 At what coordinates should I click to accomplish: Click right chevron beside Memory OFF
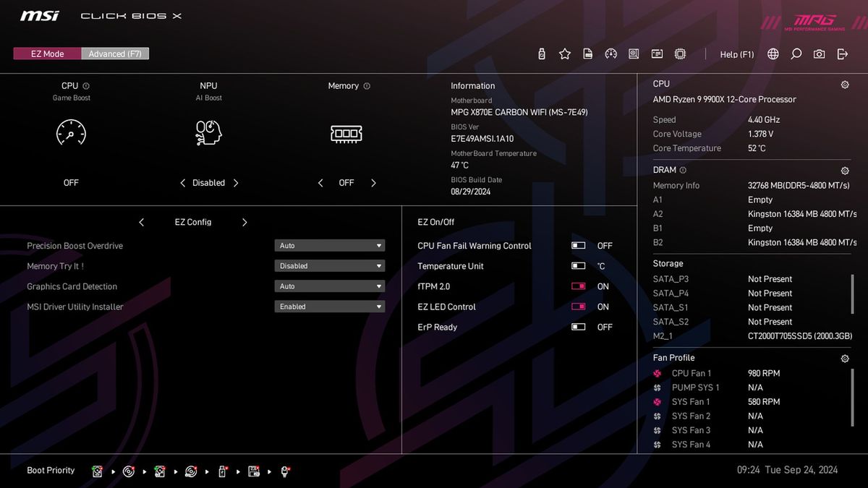373,183
